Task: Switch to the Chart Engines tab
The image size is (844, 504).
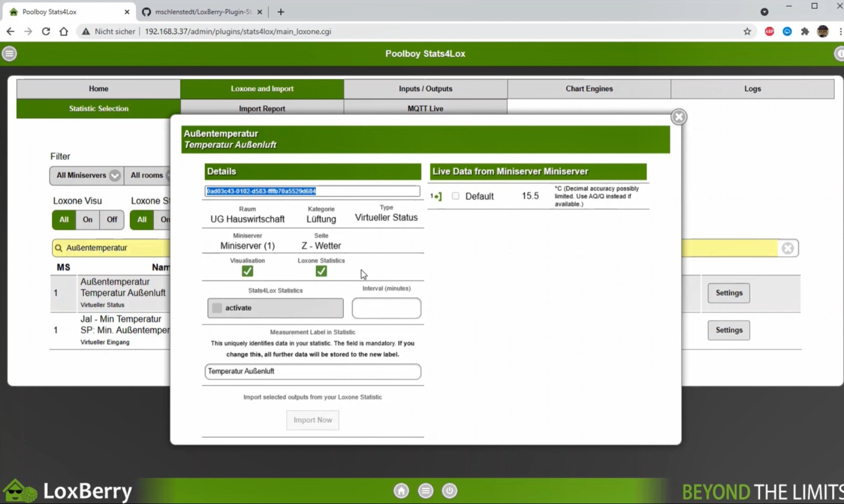Action: tap(589, 89)
